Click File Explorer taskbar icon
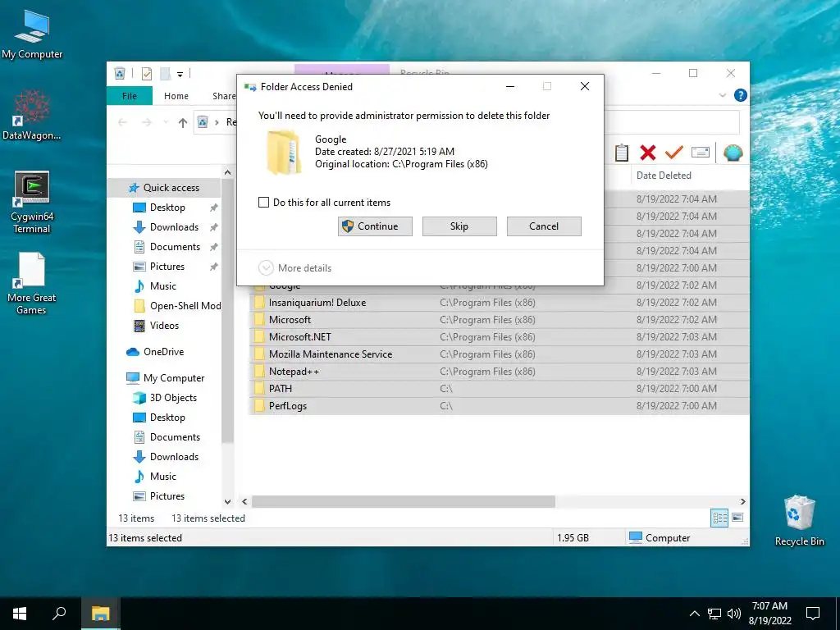Viewport: 840px width, 630px height. tap(100, 614)
